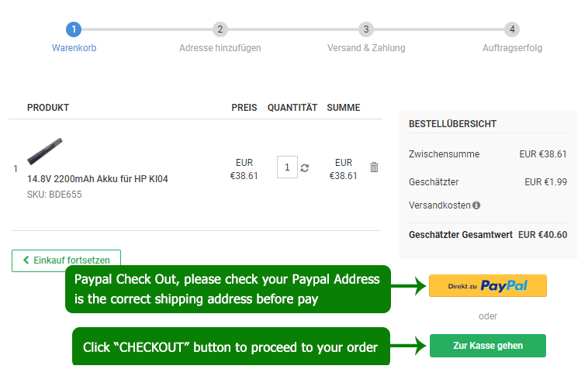Screen dimensions: 588x376
Task: Click the trash icon to delete item
Action: (x=374, y=167)
